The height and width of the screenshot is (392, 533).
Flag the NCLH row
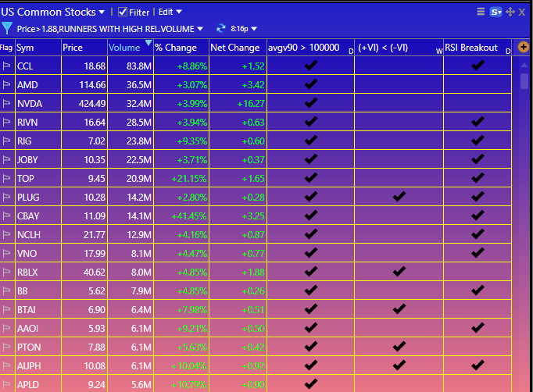tap(6, 234)
